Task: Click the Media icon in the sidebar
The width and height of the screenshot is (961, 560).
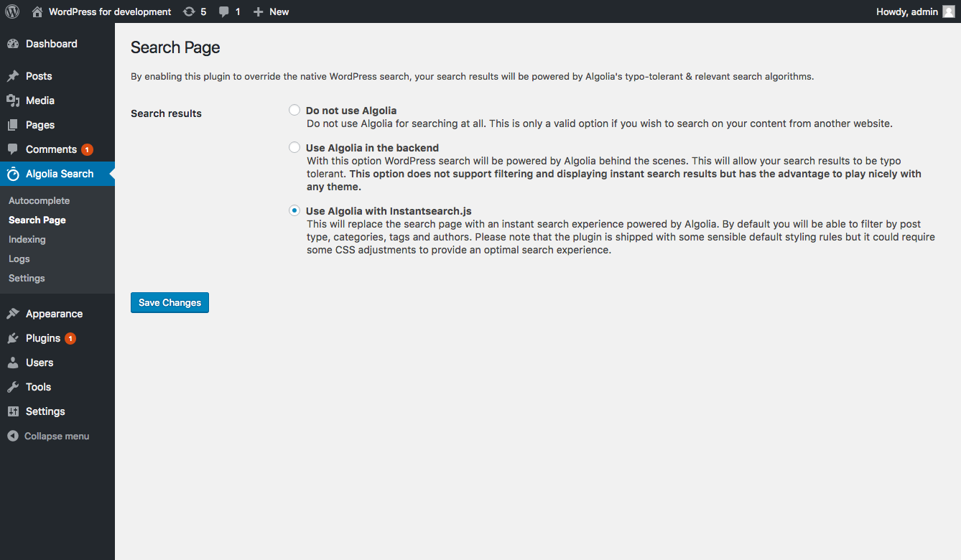Action: (13, 101)
